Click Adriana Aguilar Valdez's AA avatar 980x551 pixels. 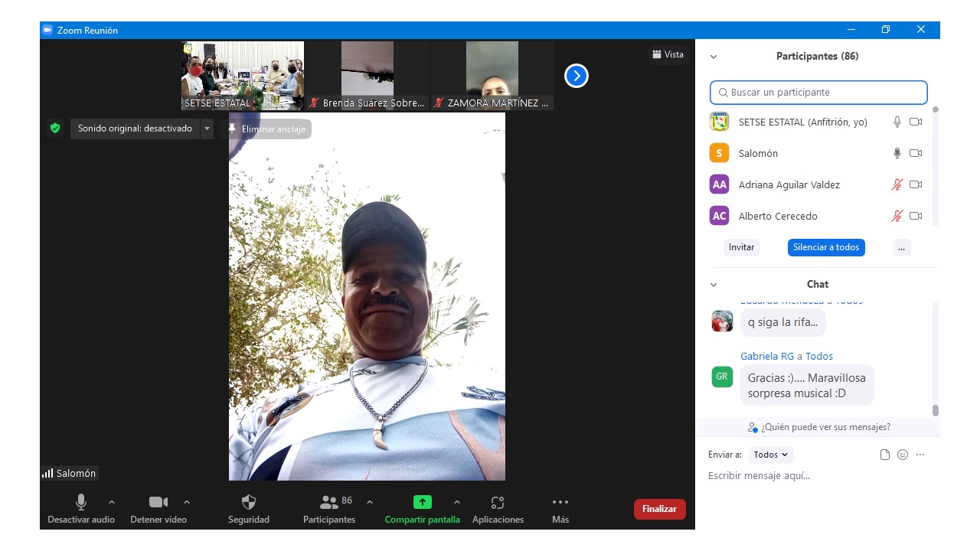(719, 184)
